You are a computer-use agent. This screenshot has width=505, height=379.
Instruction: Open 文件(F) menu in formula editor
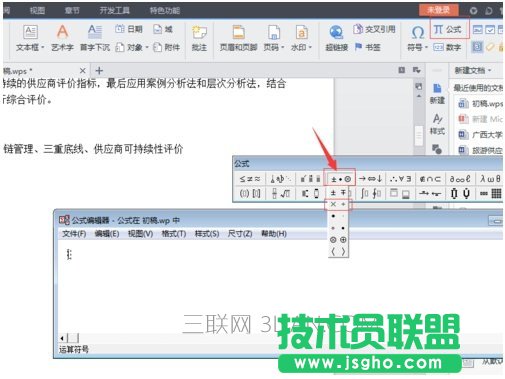(x=74, y=234)
